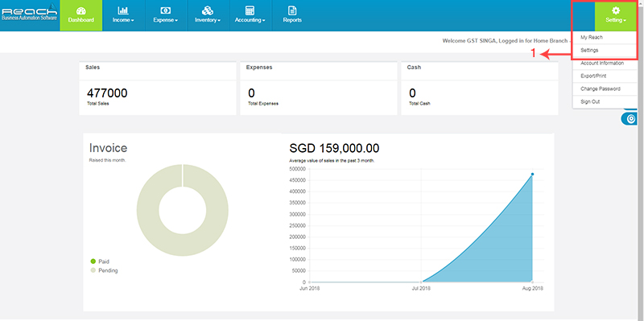Viewport: 644px width, 321px height.
Task: Click the Reach Business Automation Software logo
Action: [29, 13]
